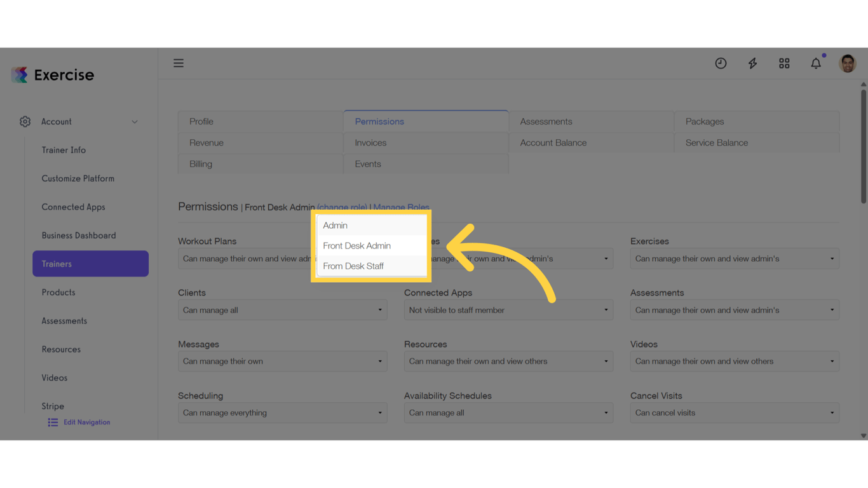
Task: Open Assessments in sidebar
Action: 64,321
